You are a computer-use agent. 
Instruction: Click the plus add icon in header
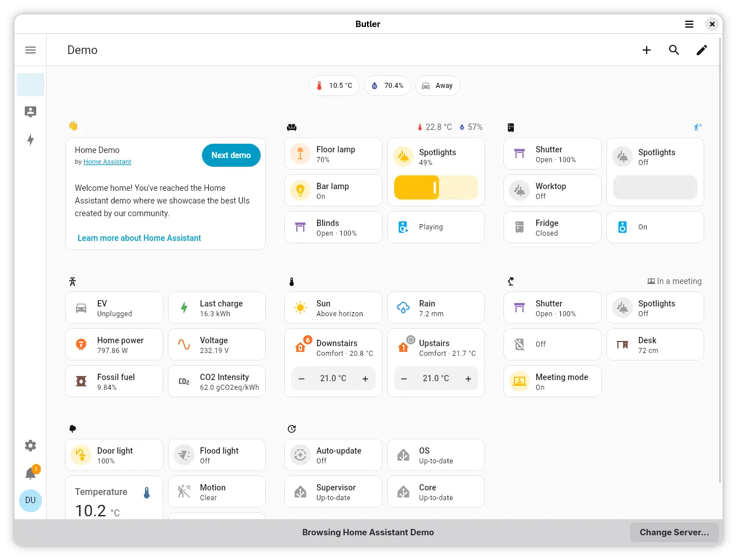(646, 50)
